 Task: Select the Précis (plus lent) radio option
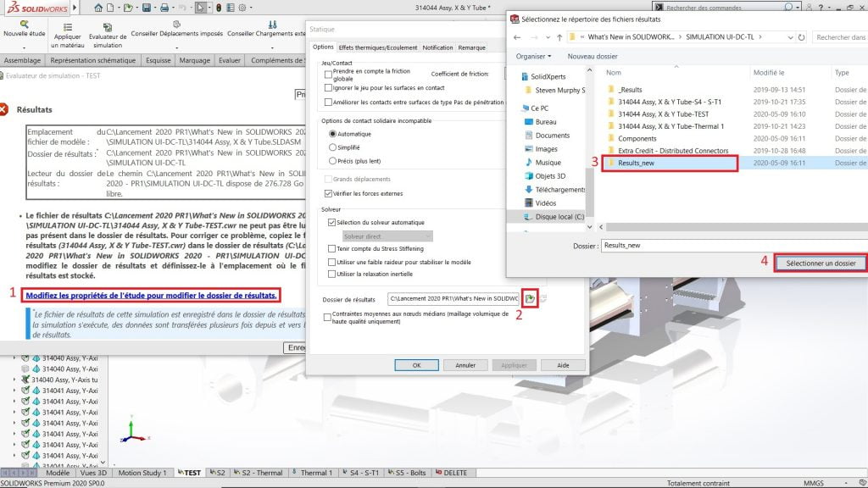coord(332,161)
